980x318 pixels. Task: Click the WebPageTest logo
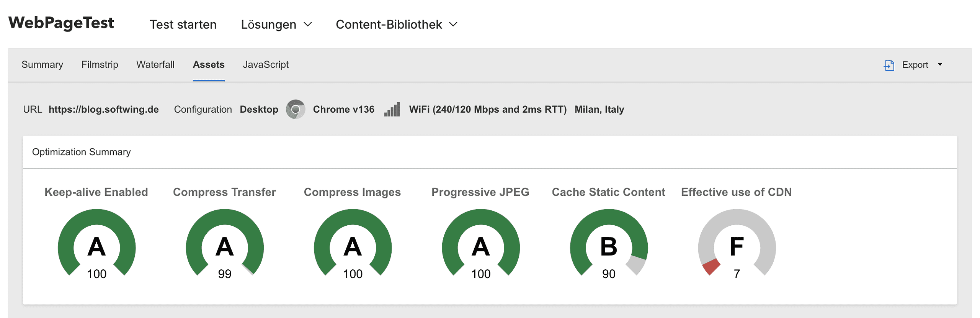[x=61, y=23]
